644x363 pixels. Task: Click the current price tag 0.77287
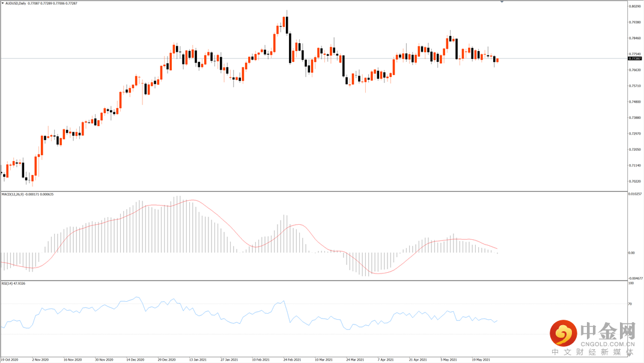(634, 59)
